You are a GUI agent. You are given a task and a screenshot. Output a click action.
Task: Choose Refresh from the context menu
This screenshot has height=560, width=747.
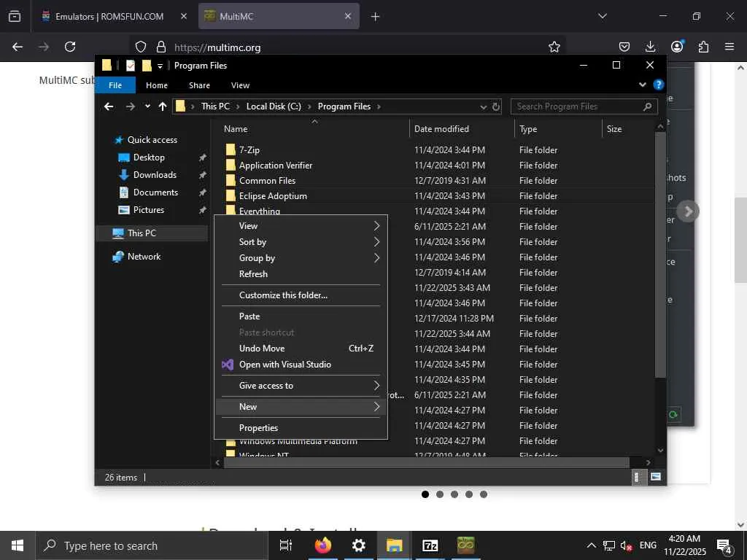pyautogui.click(x=301, y=274)
